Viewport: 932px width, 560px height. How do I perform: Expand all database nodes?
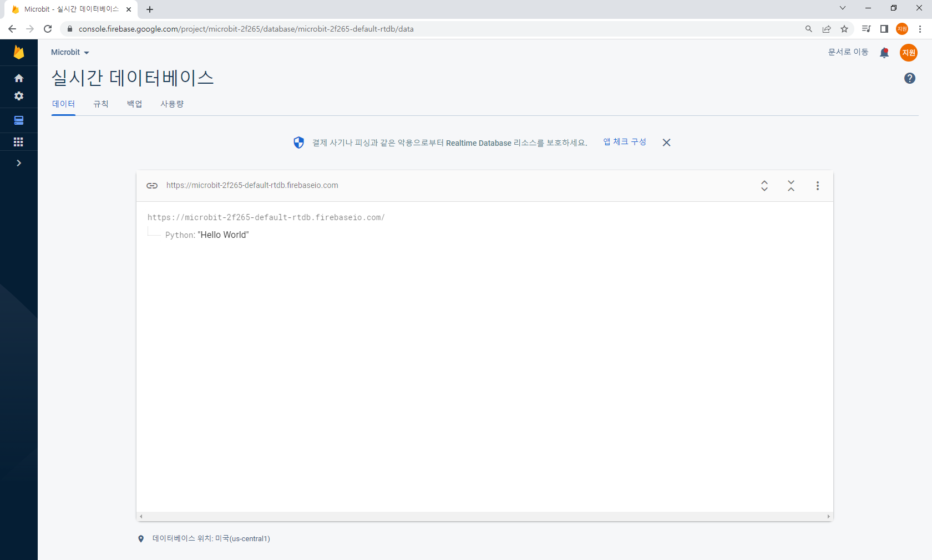pos(764,186)
